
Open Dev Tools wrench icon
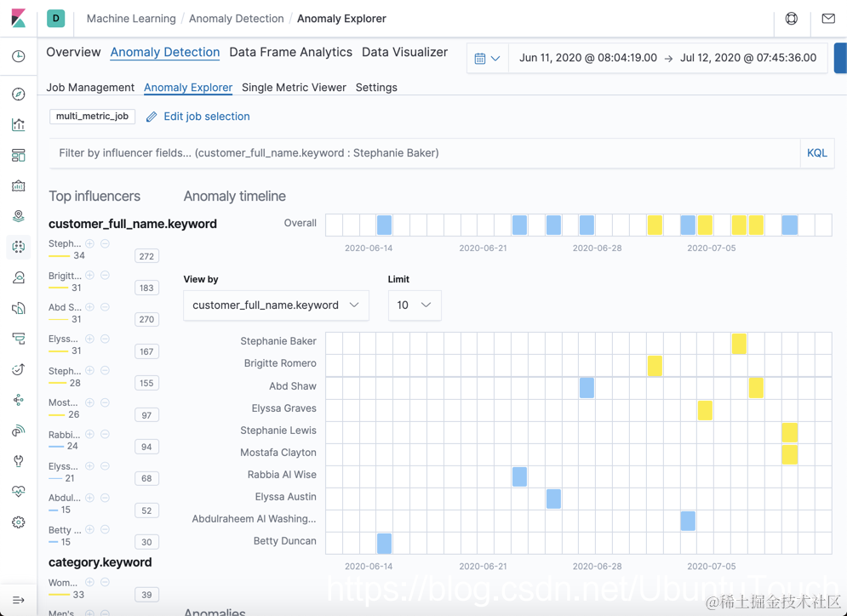coord(19,461)
